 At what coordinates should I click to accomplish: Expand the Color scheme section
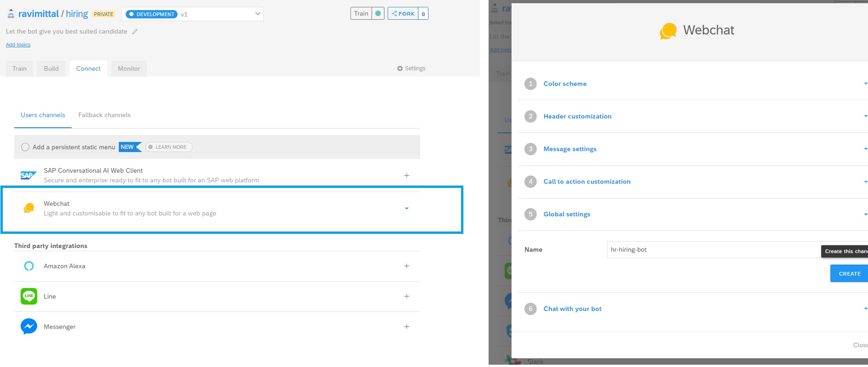(565, 84)
